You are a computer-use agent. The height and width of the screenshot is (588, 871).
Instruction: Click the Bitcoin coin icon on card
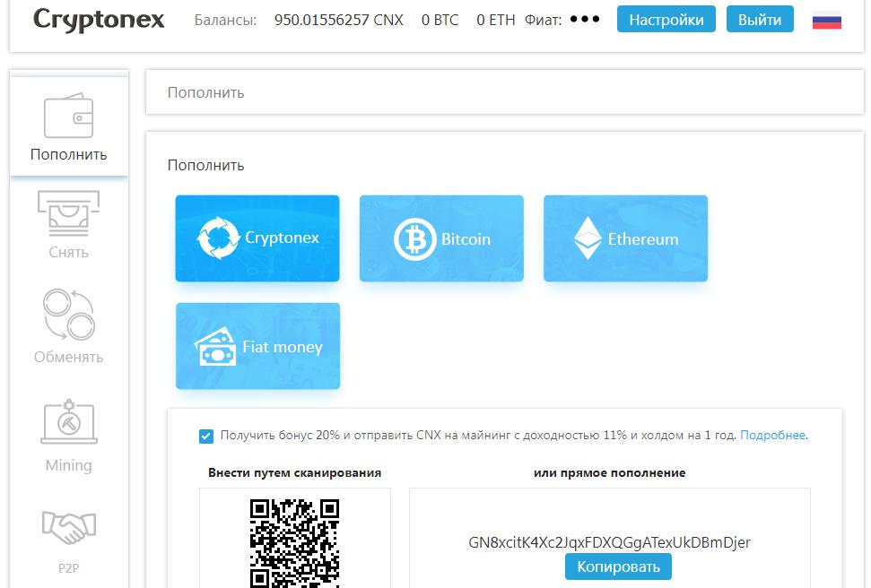coord(415,239)
